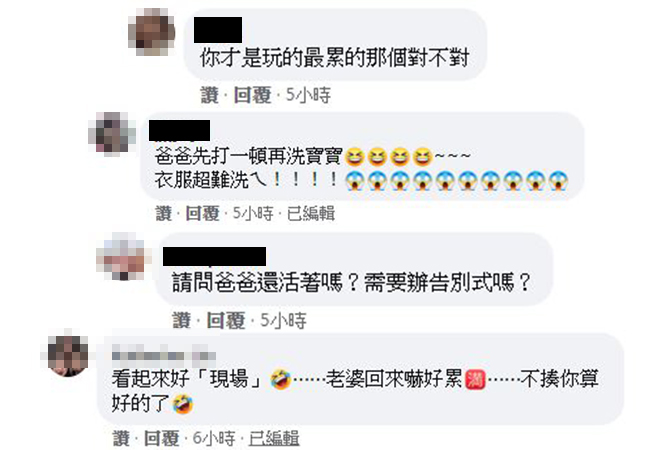Click the blurred name on the bottom comment
Screen dimensions: 650x450
tap(164, 356)
